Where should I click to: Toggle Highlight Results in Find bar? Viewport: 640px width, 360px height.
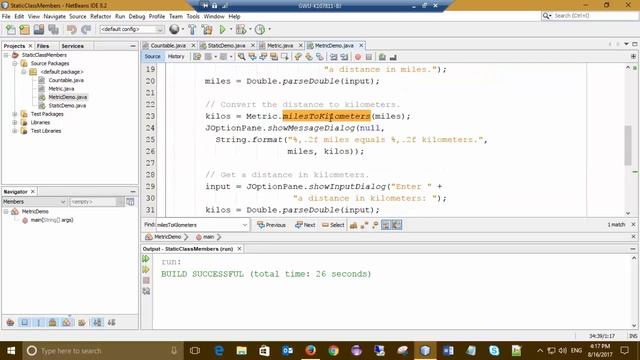(386, 225)
